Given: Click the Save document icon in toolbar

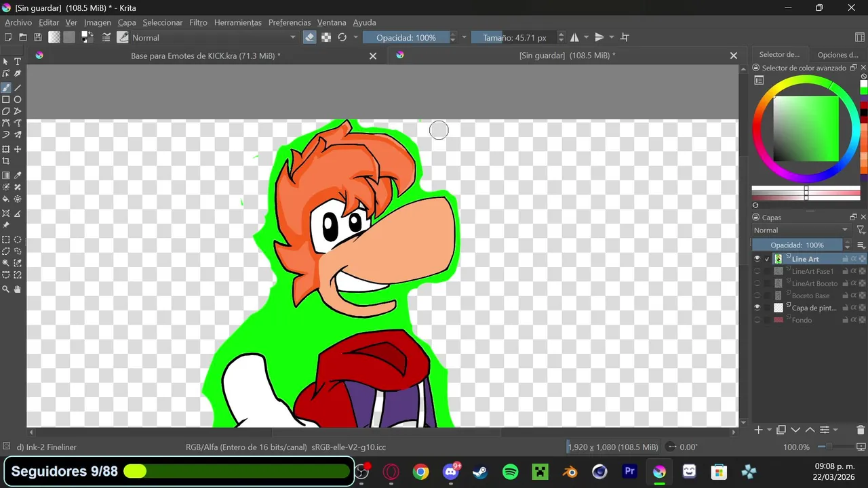Looking at the screenshot, I should point(38,37).
